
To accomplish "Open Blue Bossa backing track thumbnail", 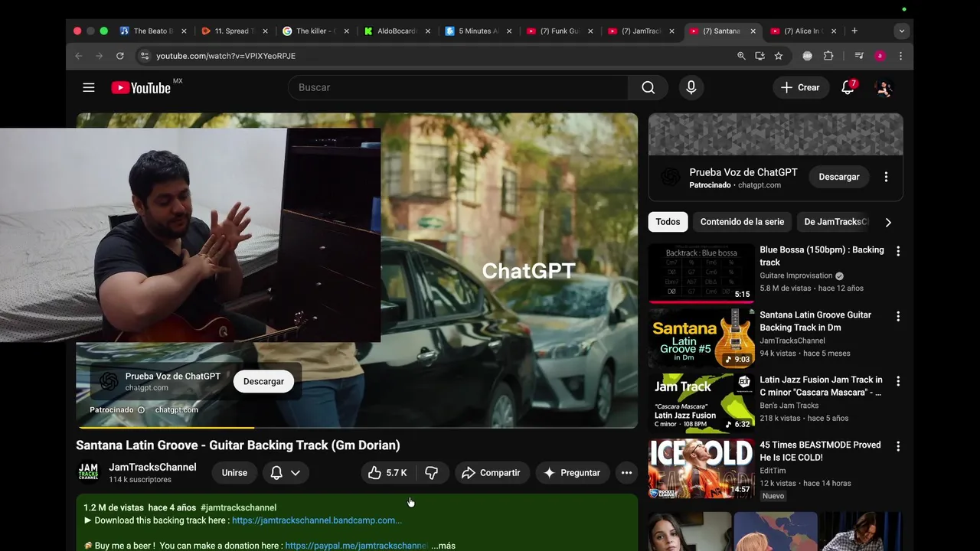I will click(701, 273).
